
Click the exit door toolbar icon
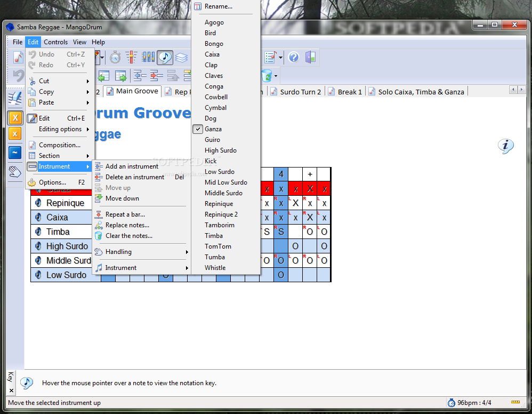click(310, 58)
